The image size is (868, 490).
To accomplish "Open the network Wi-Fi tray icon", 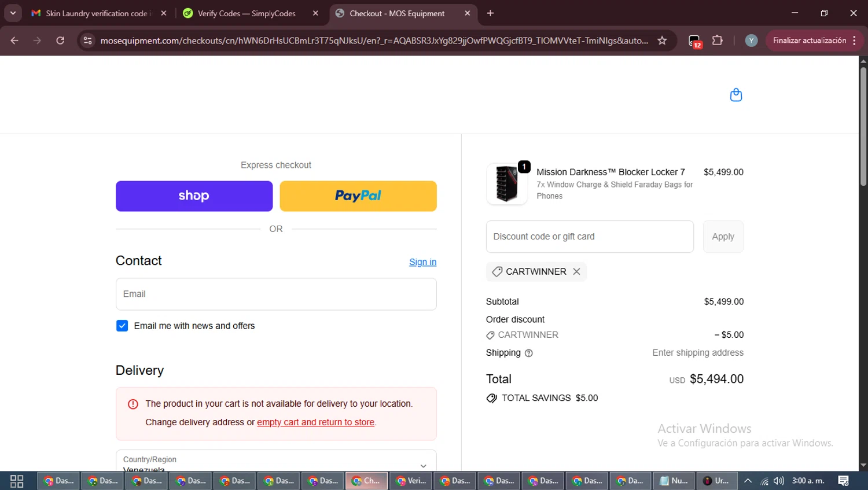I will click(x=764, y=481).
